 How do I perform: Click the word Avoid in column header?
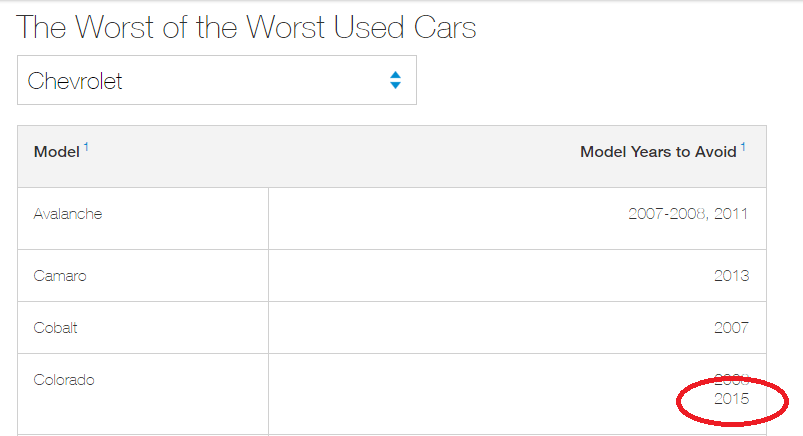tap(716, 152)
